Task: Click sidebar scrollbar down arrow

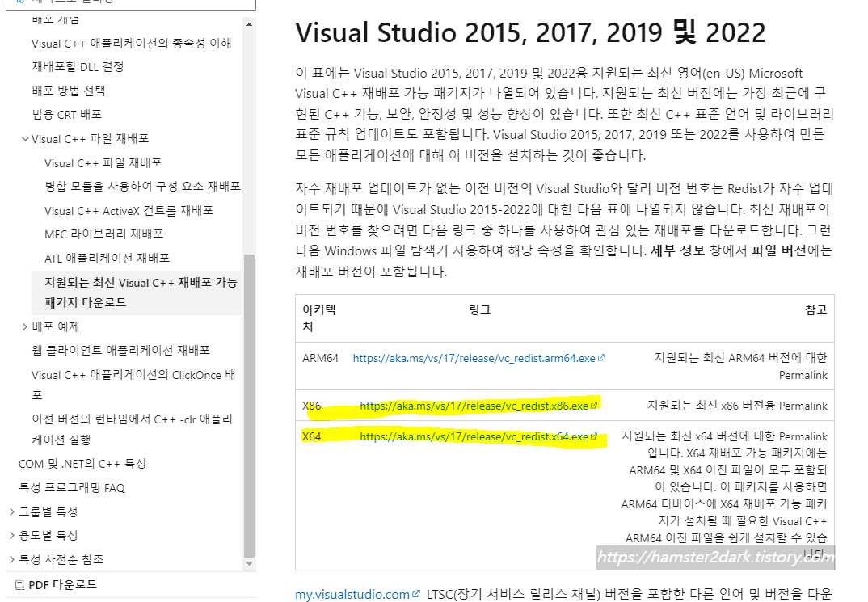Action: point(249,564)
